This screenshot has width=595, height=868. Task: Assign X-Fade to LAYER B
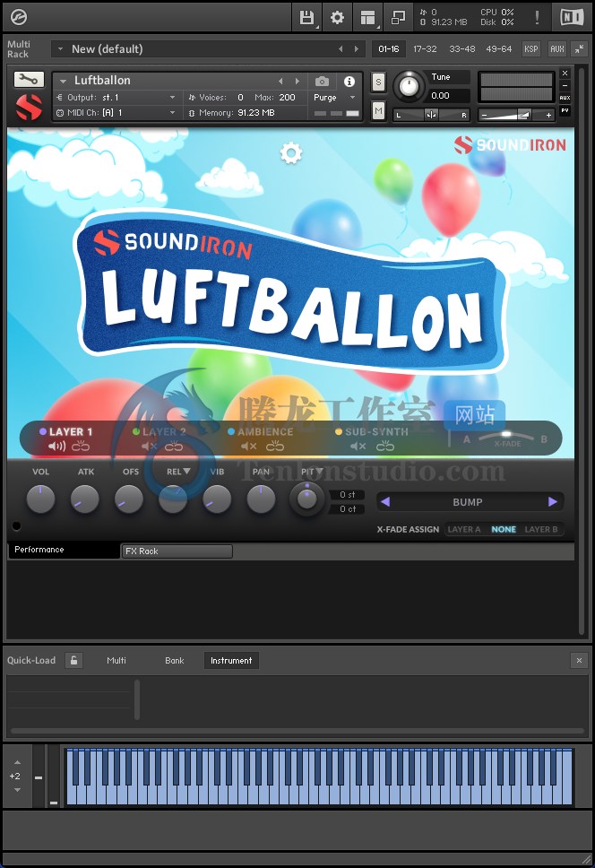pyautogui.click(x=541, y=529)
